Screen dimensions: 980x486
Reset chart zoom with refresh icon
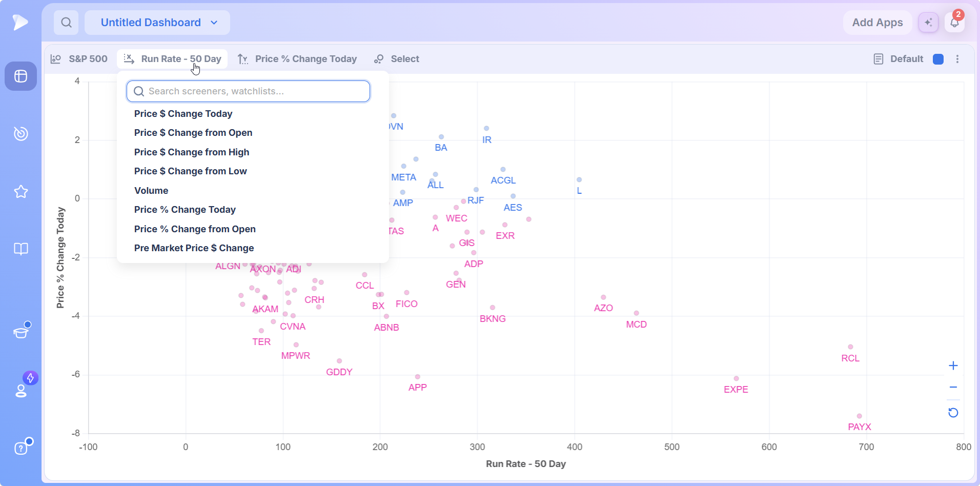click(953, 413)
